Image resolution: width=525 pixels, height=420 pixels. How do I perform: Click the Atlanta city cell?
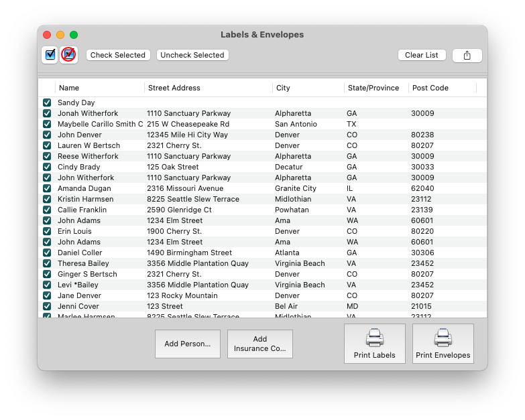point(287,253)
